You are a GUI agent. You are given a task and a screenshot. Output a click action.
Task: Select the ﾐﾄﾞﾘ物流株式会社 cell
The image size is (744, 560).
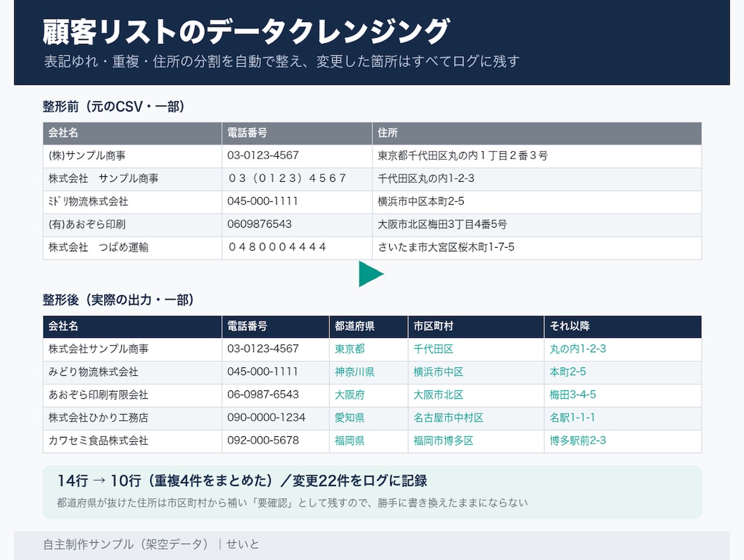(132, 202)
